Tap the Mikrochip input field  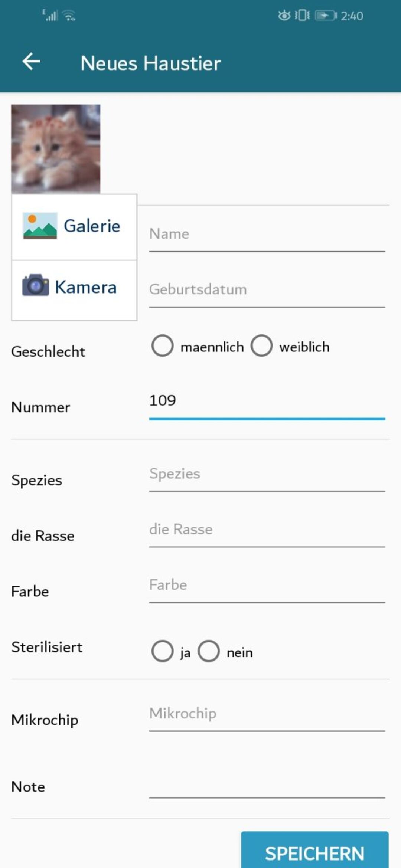click(x=267, y=714)
